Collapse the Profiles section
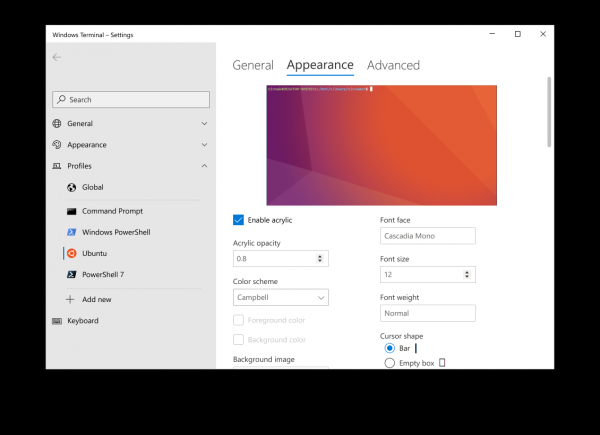This screenshot has height=435, width=600. 204,166
